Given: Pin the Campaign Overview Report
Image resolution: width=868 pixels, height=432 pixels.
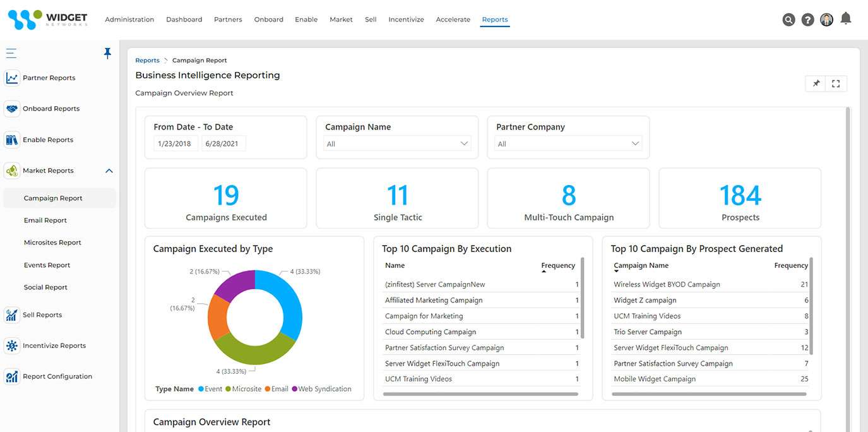Looking at the screenshot, I should click(815, 83).
